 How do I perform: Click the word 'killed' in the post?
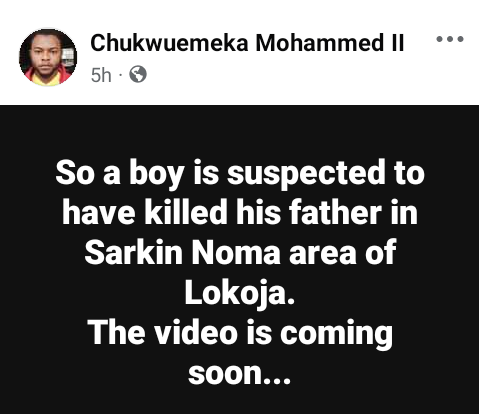[185, 213]
